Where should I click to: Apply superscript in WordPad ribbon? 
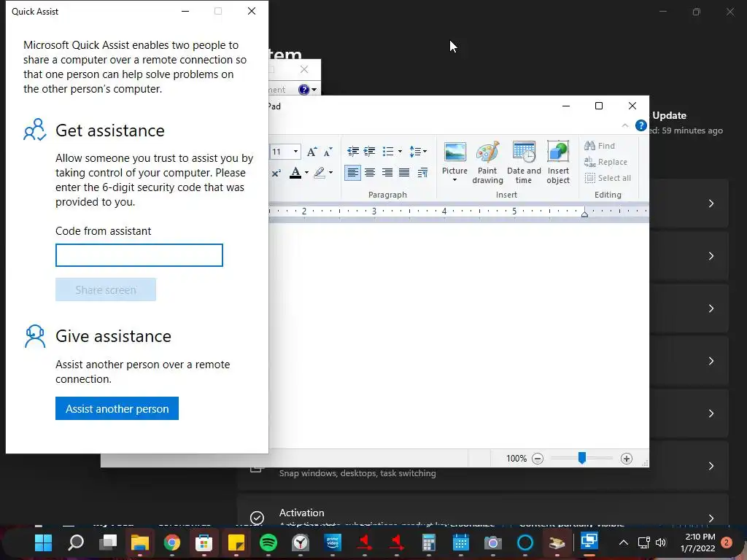point(276,173)
